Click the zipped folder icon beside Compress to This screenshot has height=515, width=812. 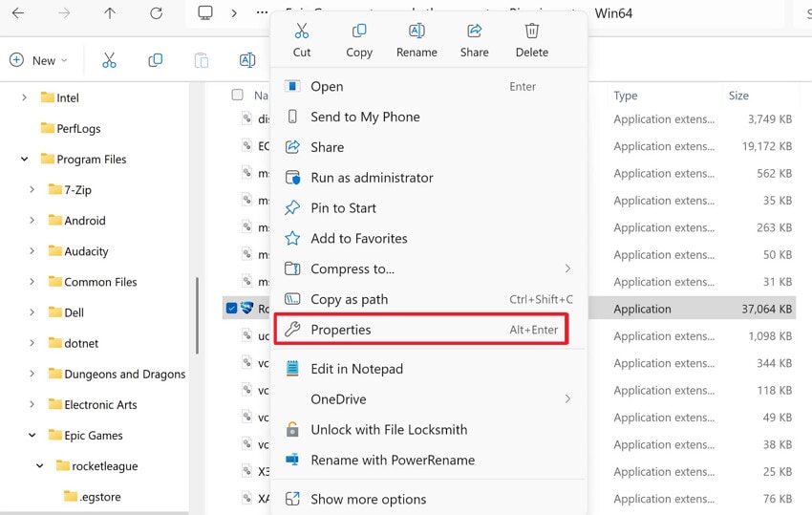(x=292, y=268)
